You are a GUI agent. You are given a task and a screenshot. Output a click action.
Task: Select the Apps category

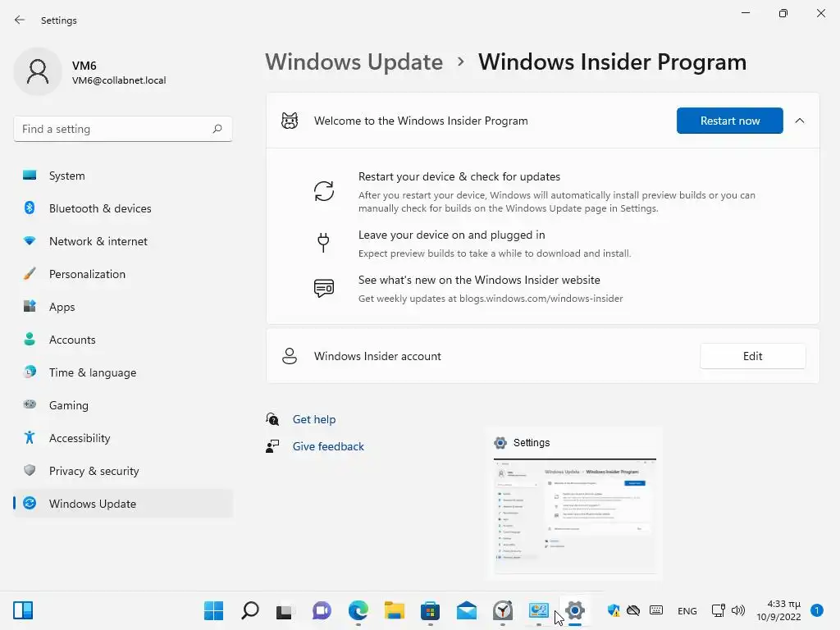click(x=123, y=307)
